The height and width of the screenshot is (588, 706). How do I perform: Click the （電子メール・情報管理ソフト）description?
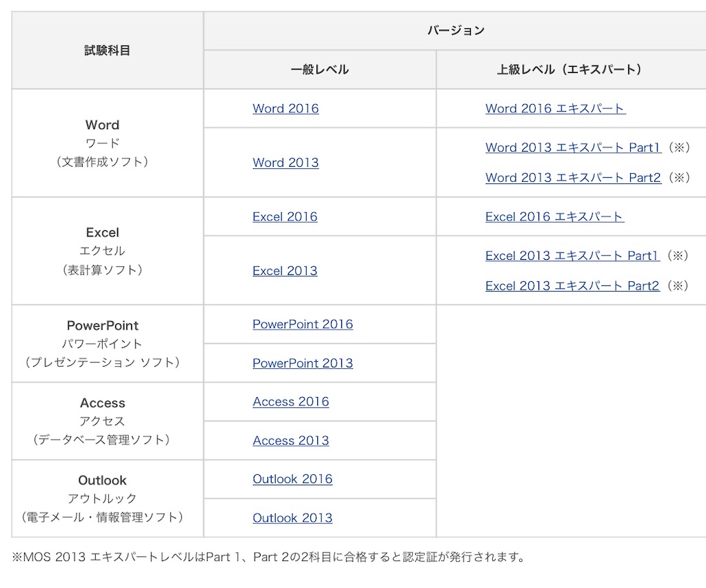pos(103,517)
